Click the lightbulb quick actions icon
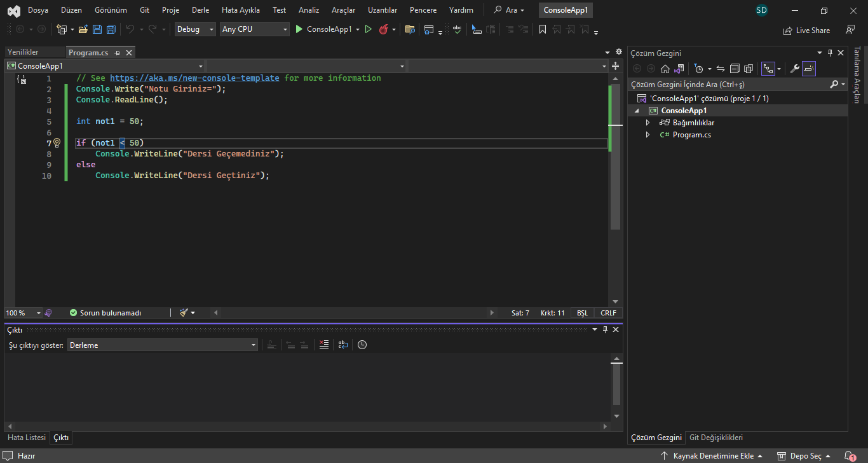 [x=57, y=143]
